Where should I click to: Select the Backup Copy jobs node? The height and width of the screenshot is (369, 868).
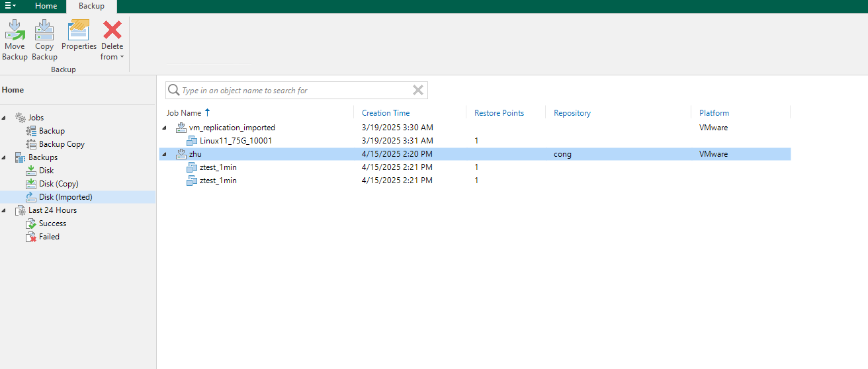pyautogui.click(x=62, y=144)
